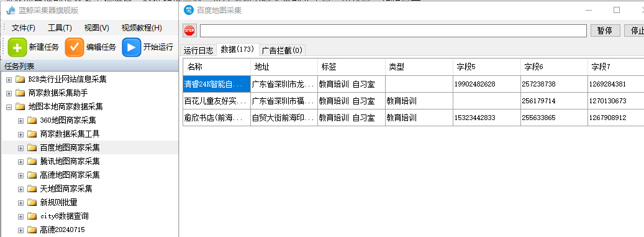
Task: Expand the 腾讯地图商家采集 folder node
Action: (x=21, y=161)
